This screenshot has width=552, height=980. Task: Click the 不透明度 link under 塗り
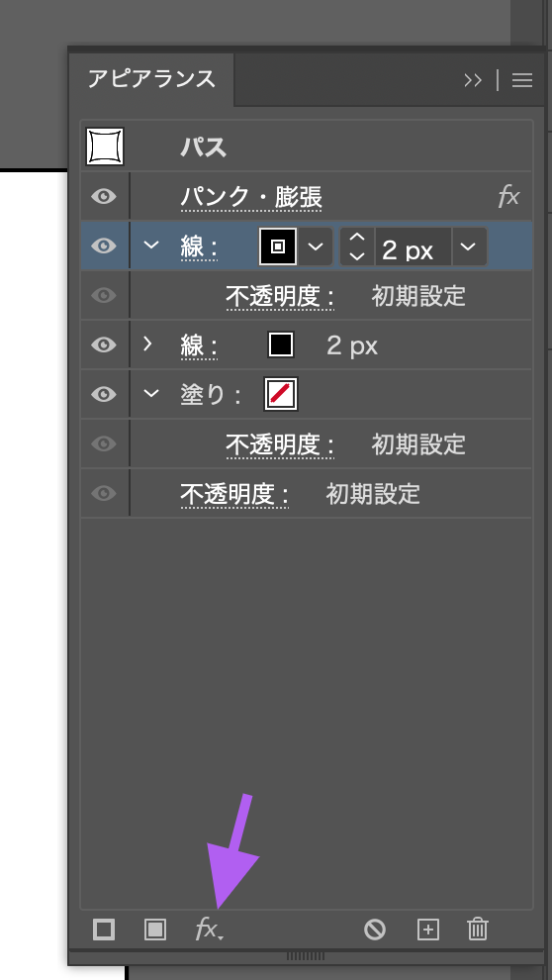coord(280,444)
